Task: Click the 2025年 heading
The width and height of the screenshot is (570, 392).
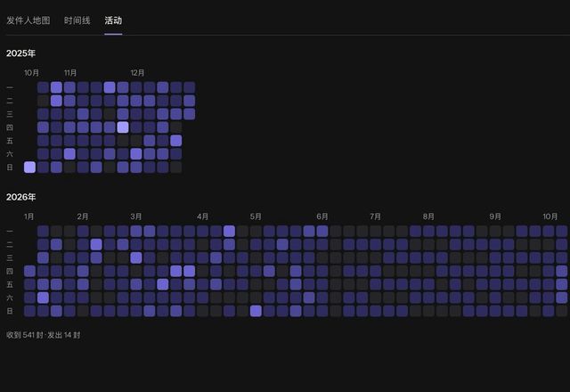Action: 20,53
